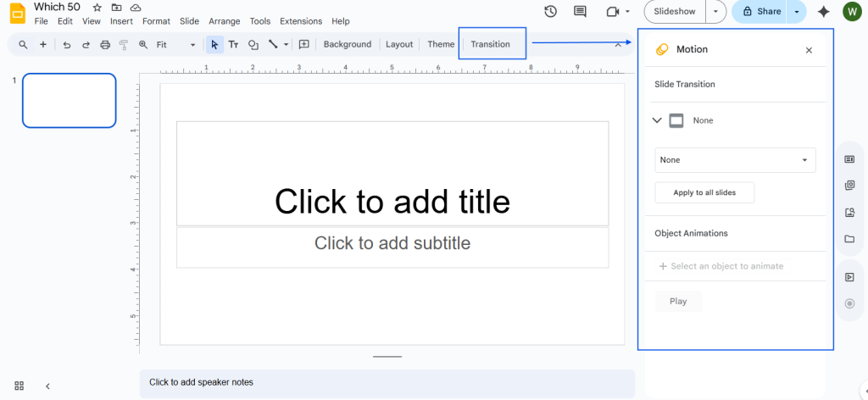Open version history clock icon
Viewport: 868px width, 400px height.
(550, 11)
